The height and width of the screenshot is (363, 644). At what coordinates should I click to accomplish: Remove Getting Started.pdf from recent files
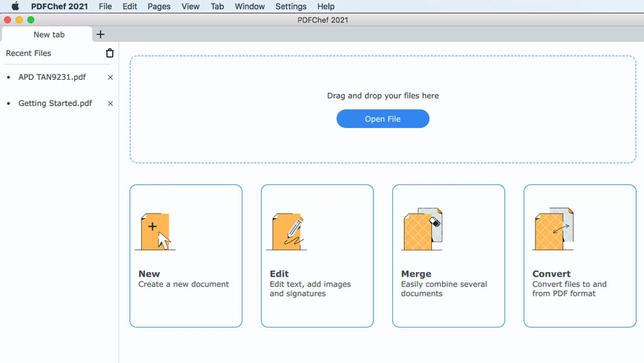[110, 104]
